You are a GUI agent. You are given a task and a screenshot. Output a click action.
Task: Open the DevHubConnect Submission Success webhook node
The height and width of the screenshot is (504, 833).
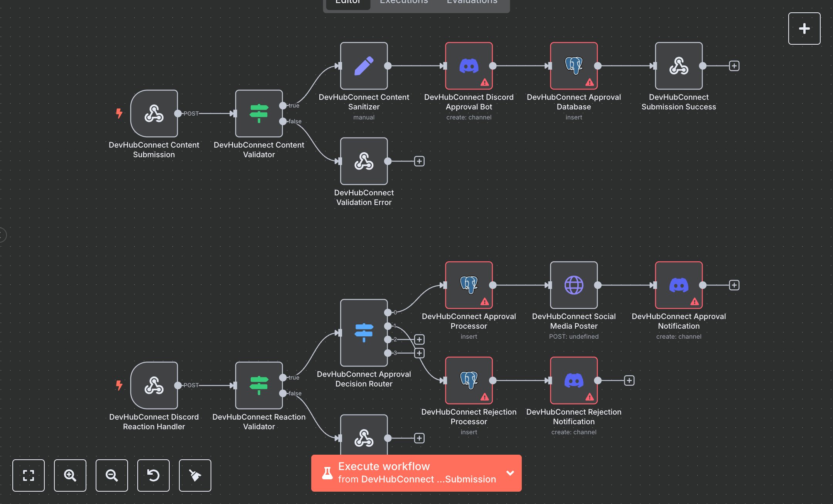click(678, 66)
